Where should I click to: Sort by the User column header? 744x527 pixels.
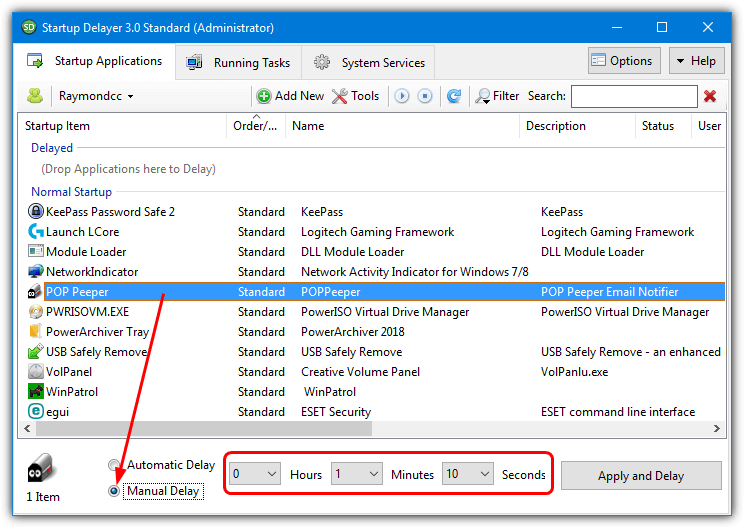point(708,126)
